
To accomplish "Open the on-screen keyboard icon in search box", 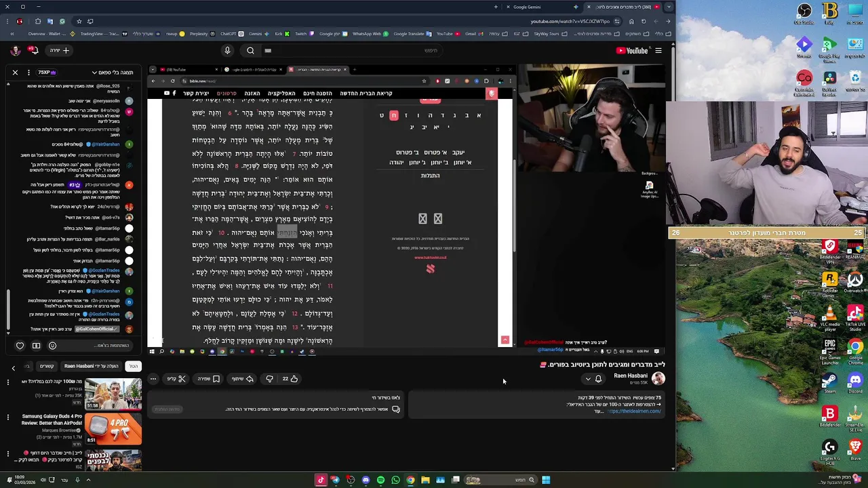I will click(x=268, y=50).
